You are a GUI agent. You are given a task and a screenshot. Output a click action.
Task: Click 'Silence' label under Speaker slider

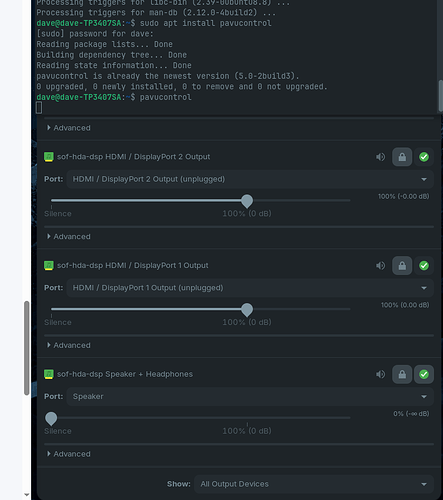click(x=58, y=431)
